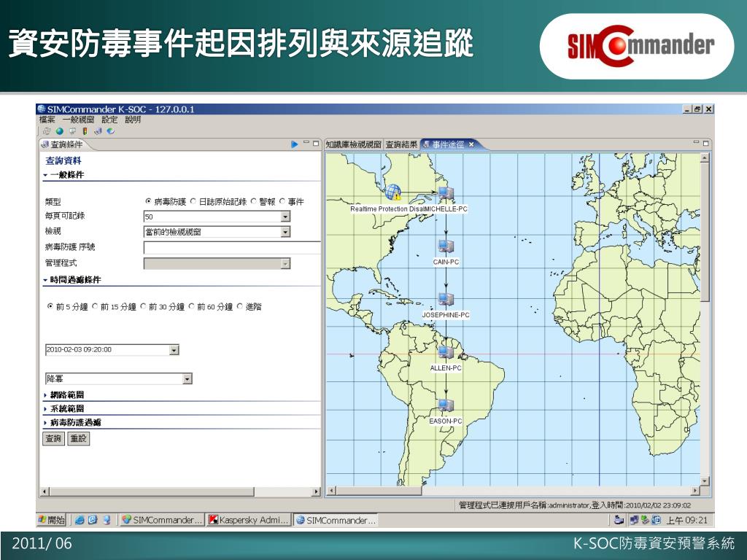Close the 事件途徑 tab
This screenshot has width=747, height=560.
click(471, 144)
